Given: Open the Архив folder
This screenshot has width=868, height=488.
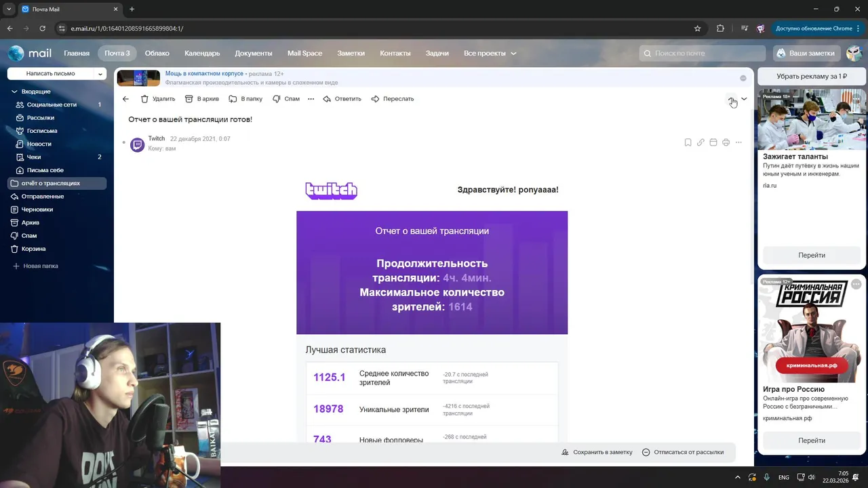Looking at the screenshot, I should click(57, 222).
